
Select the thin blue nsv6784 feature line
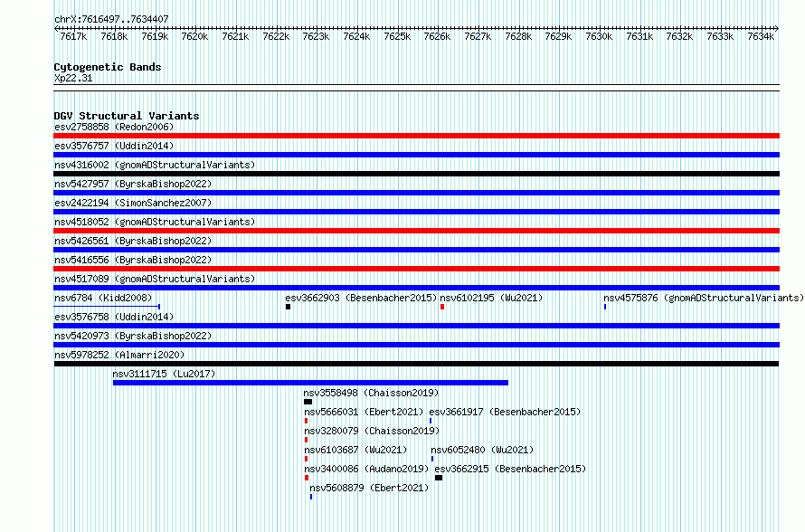click(x=107, y=307)
